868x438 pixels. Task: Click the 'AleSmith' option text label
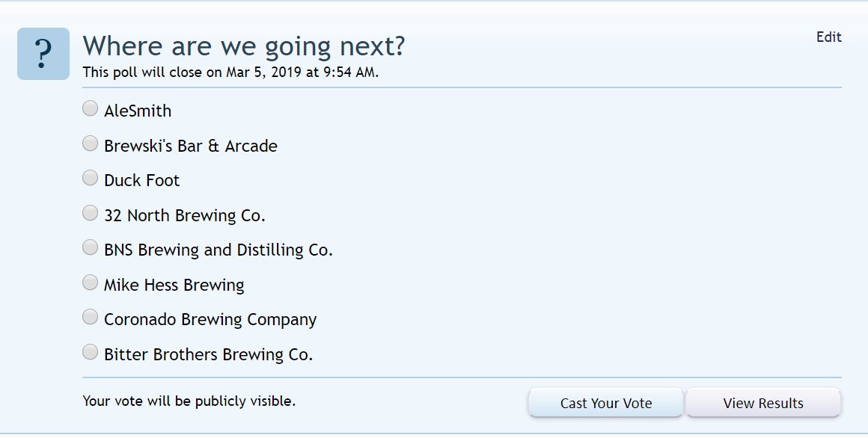138,111
